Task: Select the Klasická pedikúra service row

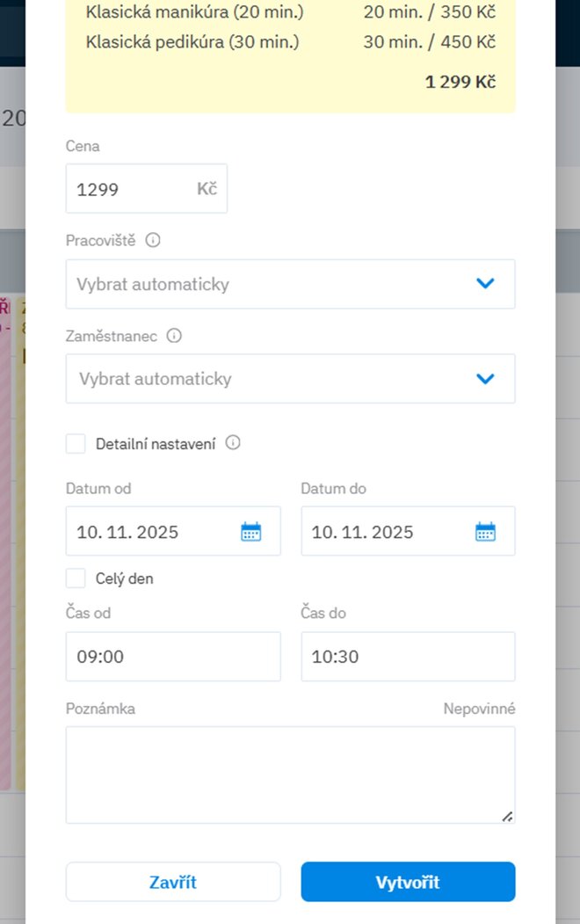Action: 290,42
